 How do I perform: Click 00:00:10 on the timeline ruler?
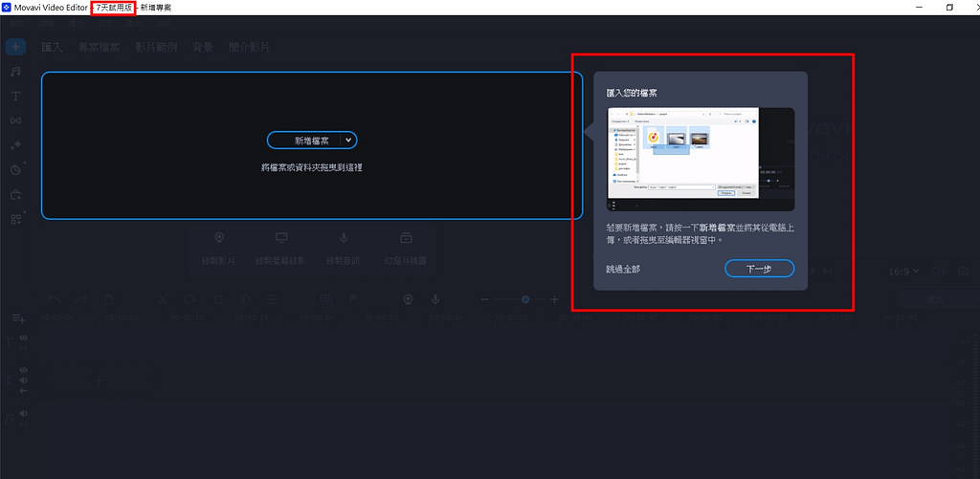click(x=187, y=317)
